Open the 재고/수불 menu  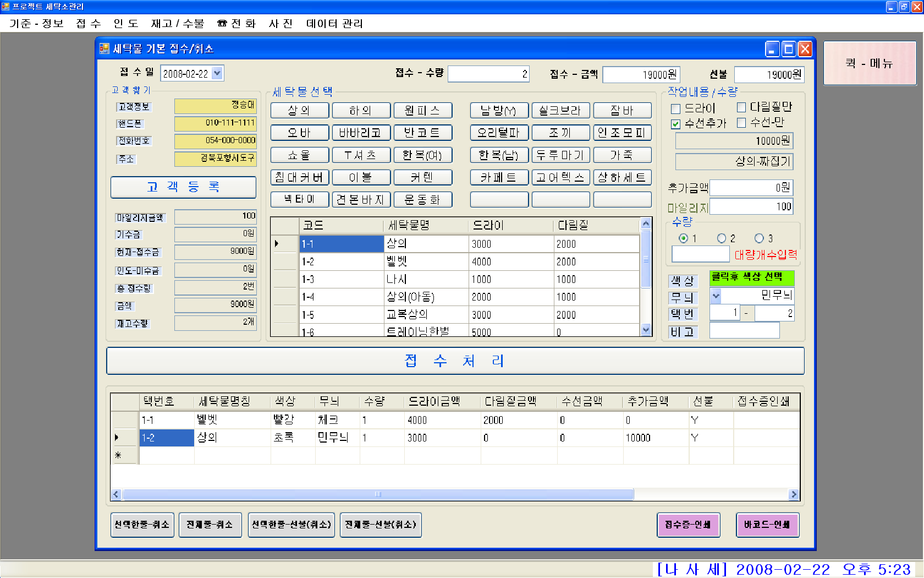click(178, 24)
